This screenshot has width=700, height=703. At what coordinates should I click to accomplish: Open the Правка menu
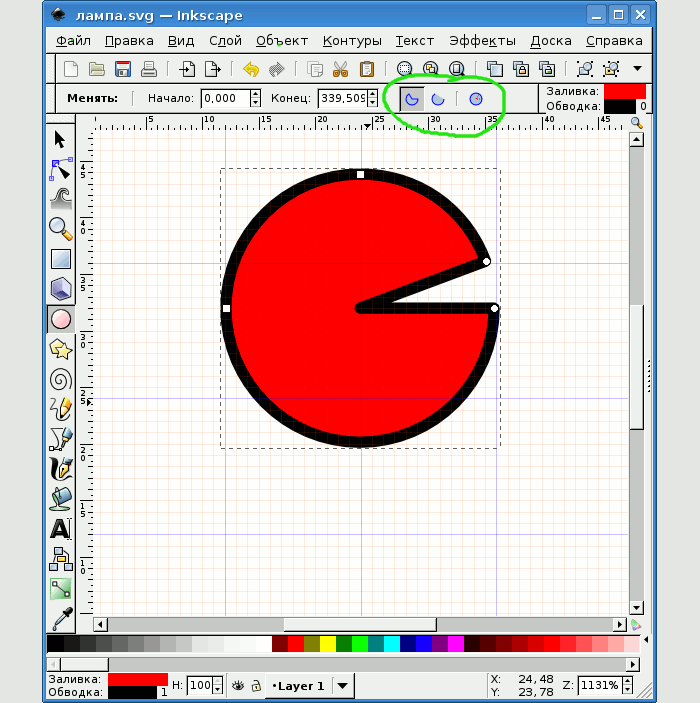[x=129, y=41]
